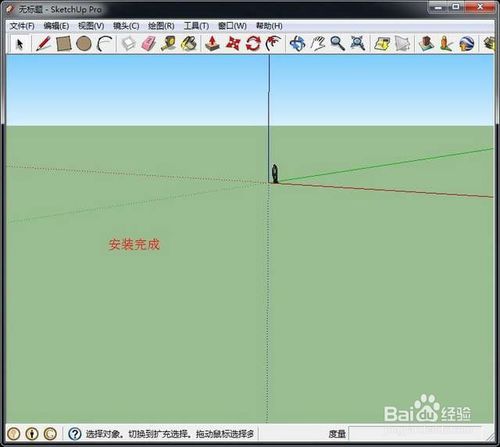Screen dimensions: 500x447
Task: Select the Orbit tool
Action: (297, 44)
